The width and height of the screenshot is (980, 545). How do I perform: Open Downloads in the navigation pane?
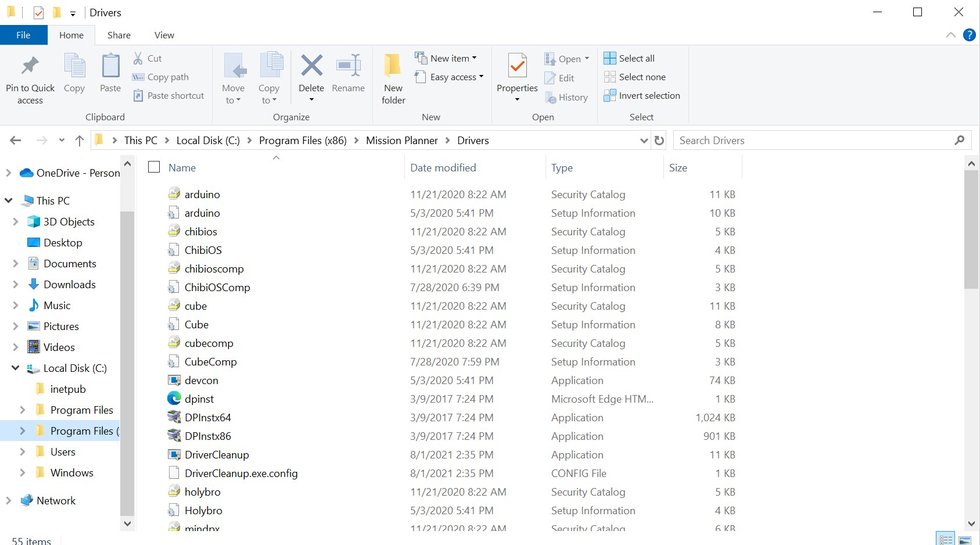pyautogui.click(x=70, y=284)
